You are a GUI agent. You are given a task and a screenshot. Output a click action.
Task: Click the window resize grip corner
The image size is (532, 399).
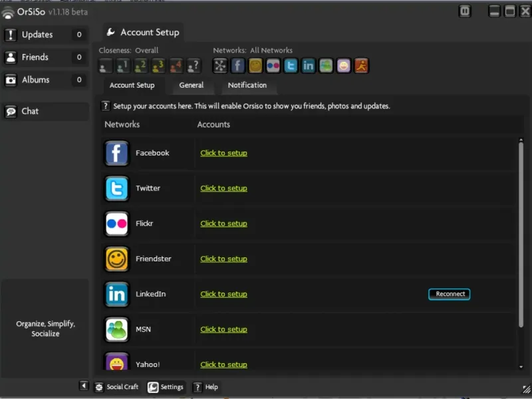click(527, 389)
